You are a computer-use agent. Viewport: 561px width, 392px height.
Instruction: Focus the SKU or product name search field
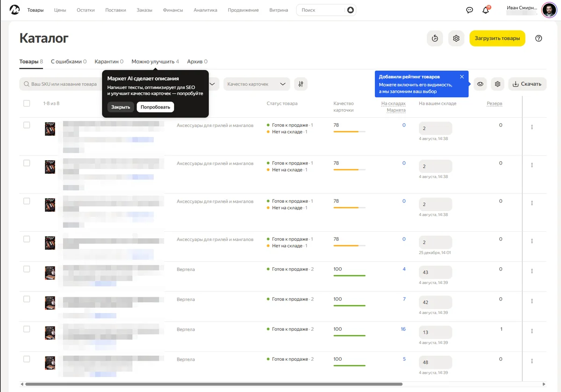(x=60, y=84)
